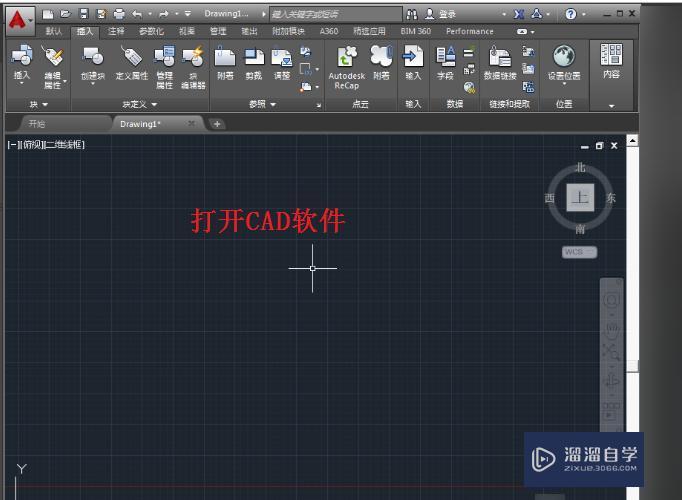Click the 插入 Insert block icon
Image resolution: width=682 pixels, height=500 pixels.
pyautogui.click(x=22, y=56)
